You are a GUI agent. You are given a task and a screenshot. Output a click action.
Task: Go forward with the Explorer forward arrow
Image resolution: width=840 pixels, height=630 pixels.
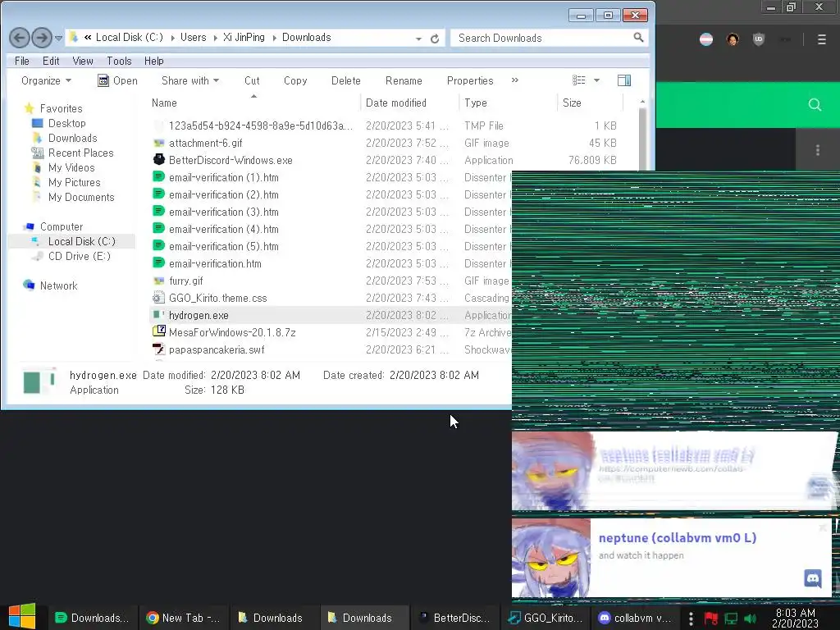coord(42,38)
